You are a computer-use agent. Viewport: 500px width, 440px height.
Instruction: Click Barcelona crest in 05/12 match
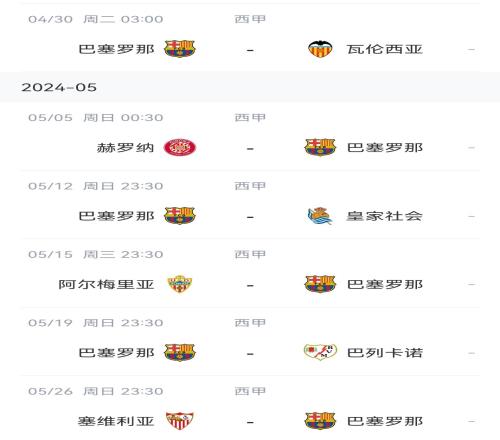coord(180,216)
